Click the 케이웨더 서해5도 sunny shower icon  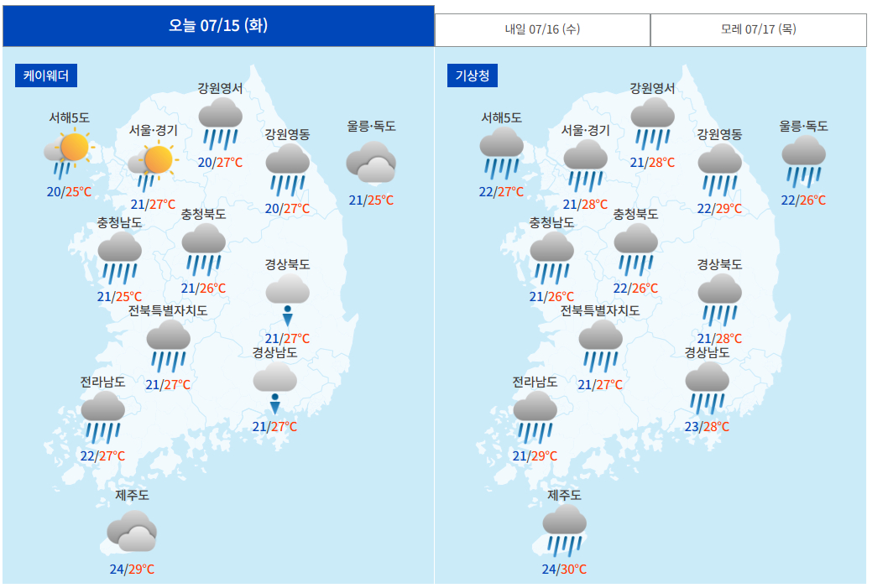pyautogui.click(x=69, y=154)
